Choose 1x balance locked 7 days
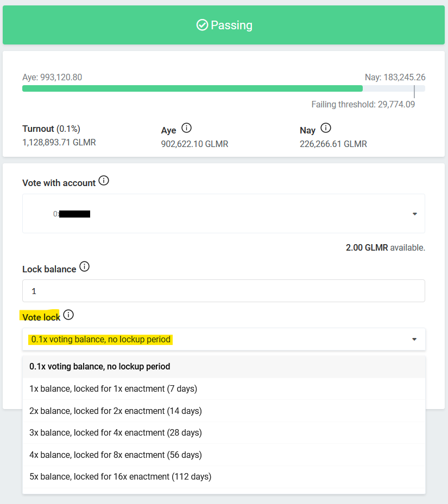Screen dimensions: 448x504 coord(224,388)
